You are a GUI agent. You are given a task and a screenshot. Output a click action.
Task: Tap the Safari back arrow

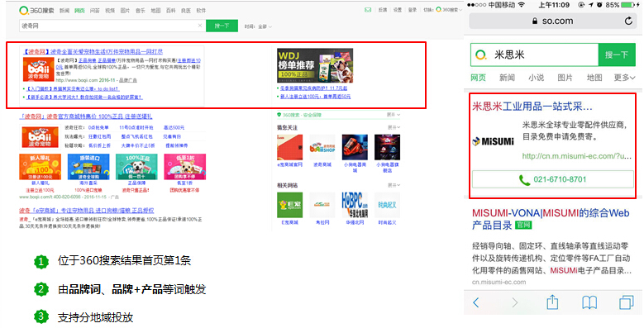(476, 302)
